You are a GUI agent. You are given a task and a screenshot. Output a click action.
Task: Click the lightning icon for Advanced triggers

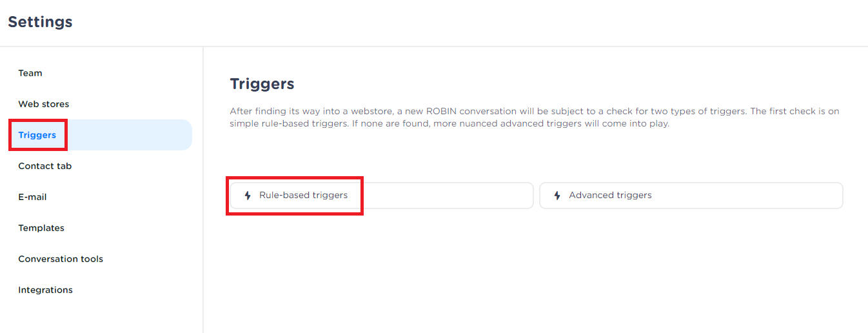point(557,196)
